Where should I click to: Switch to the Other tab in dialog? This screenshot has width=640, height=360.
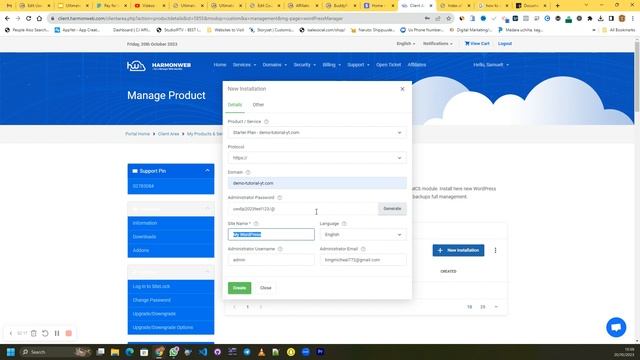coord(258,105)
